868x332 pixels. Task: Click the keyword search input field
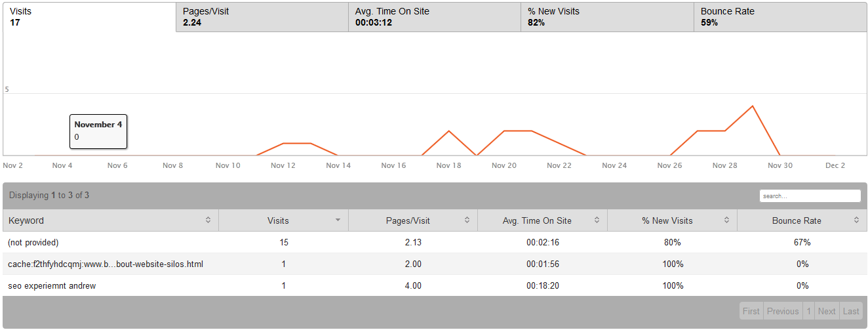(810, 196)
